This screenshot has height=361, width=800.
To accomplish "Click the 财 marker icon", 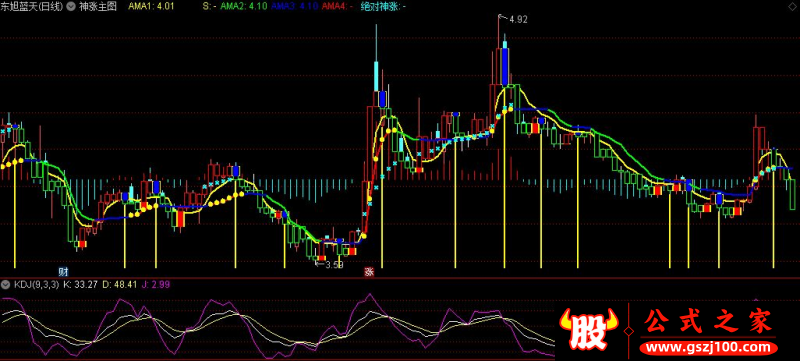I will (64, 271).
